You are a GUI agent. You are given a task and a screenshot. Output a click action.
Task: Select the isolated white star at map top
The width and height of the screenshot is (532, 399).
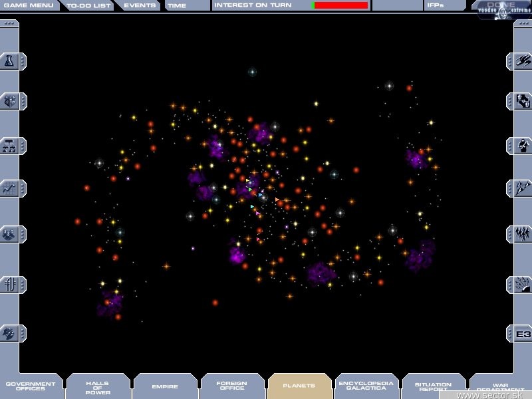click(252, 72)
